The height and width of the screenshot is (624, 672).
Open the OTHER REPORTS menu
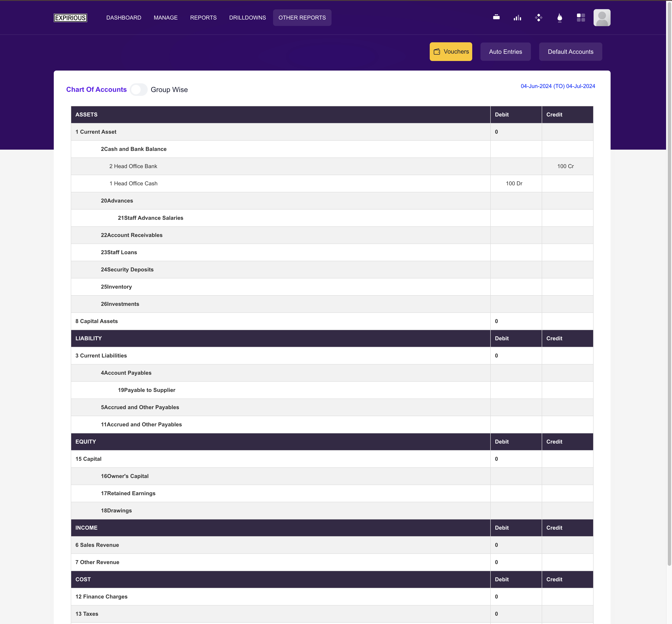click(302, 18)
